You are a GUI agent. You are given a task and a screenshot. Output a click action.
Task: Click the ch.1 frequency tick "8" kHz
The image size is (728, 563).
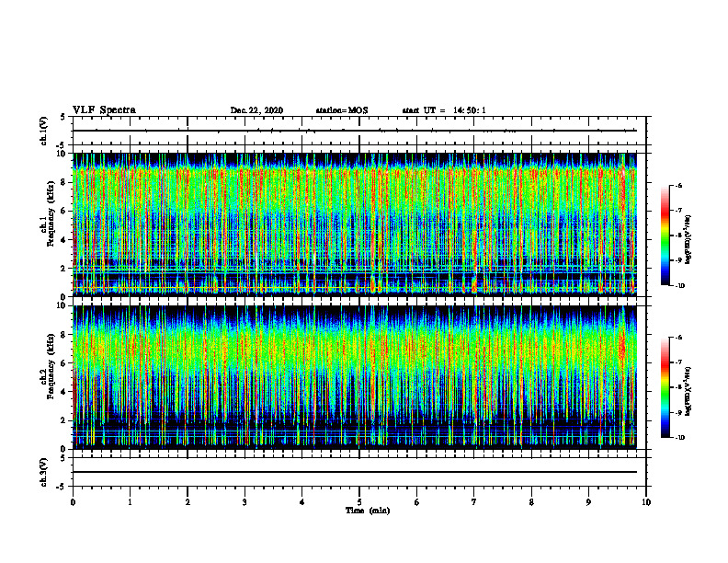[64, 182]
